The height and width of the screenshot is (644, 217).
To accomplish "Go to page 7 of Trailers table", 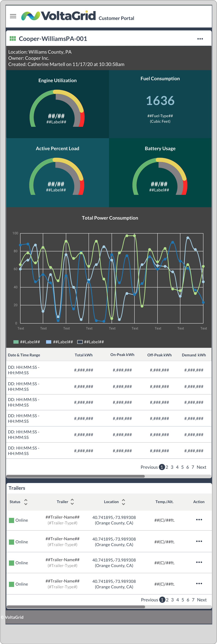I will 193,600.
